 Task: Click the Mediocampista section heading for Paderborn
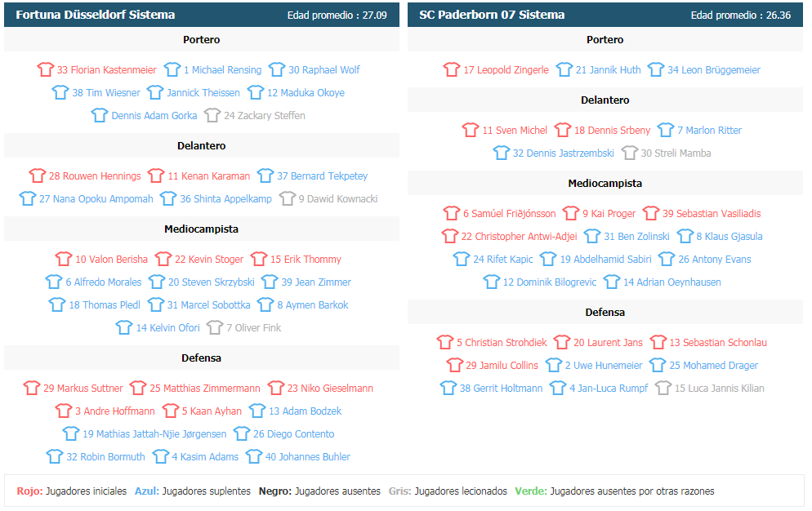click(605, 184)
